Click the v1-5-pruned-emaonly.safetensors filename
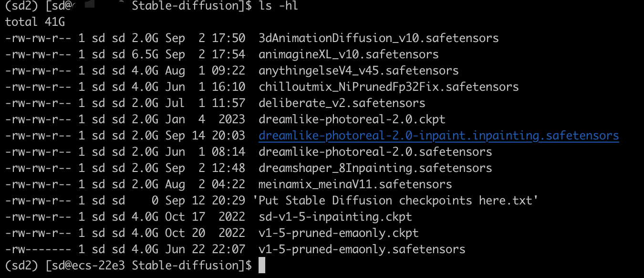This screenshot has height=278, width=644. [x=362, y=249]
